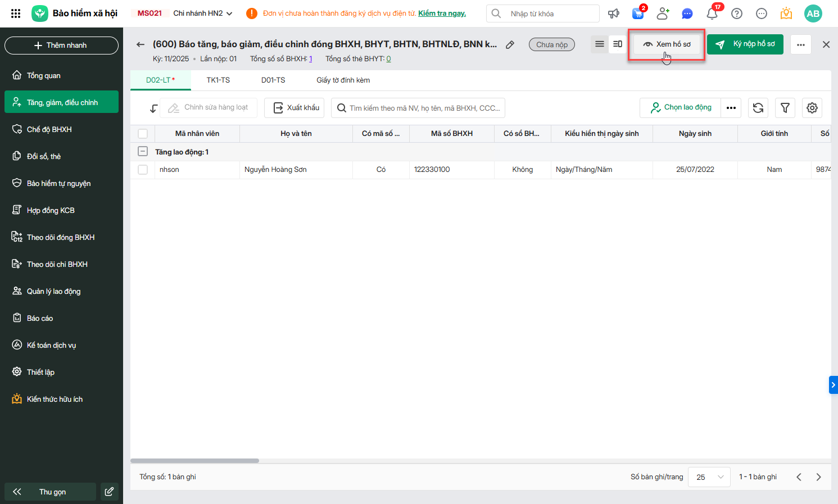The height and width of the screenshot is (504, 838).
Task: Switch to the D01-TS tab
Action: pos(273,80)
